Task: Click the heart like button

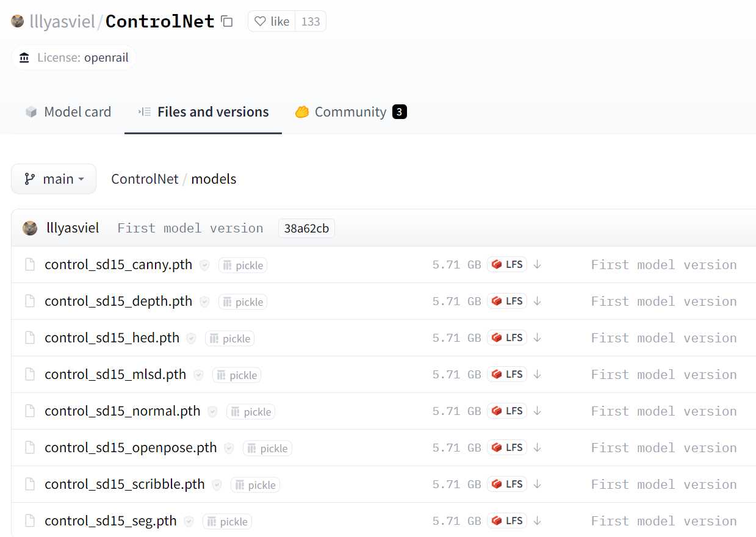Action: point(272,21)
